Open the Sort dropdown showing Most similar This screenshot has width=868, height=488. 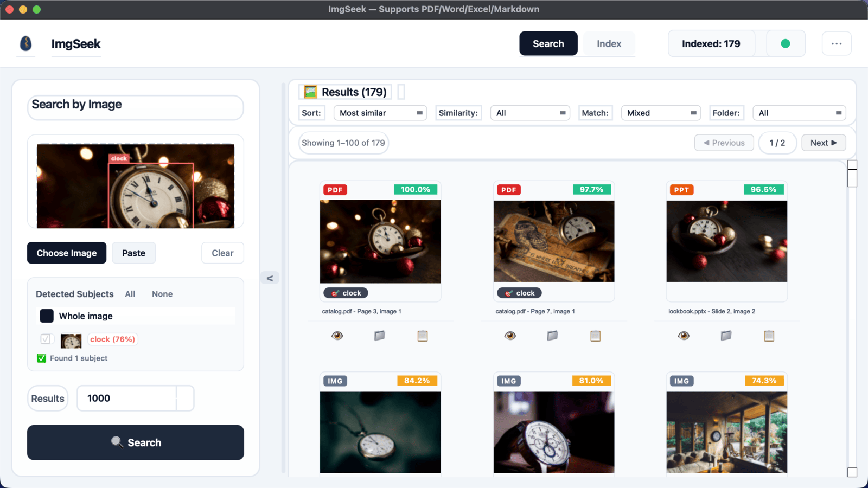point(380,113)
